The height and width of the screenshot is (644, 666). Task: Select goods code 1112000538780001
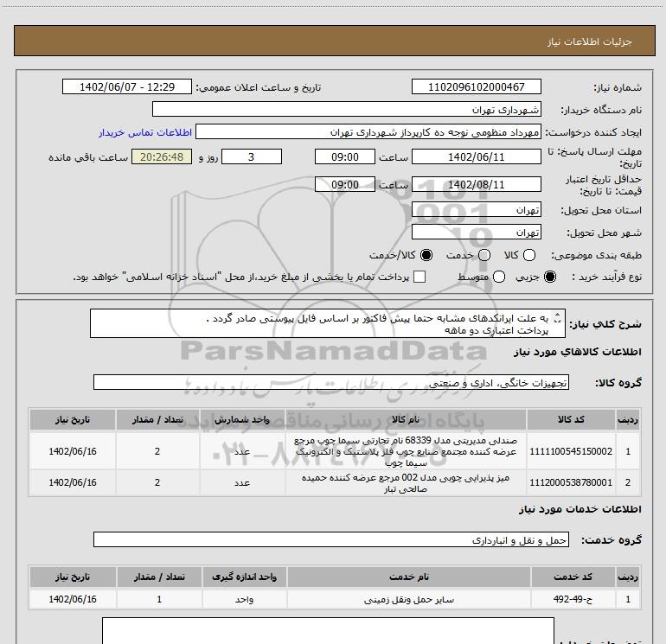coord(571,482)
